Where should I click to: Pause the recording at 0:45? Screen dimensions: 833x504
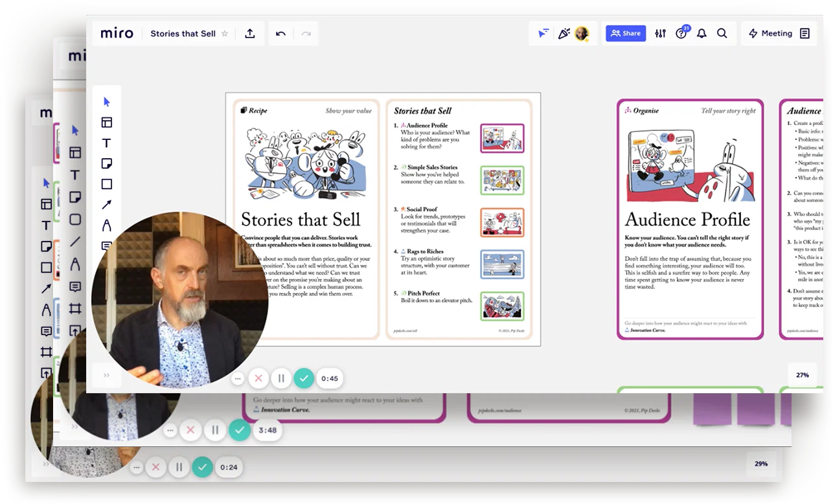281,378
